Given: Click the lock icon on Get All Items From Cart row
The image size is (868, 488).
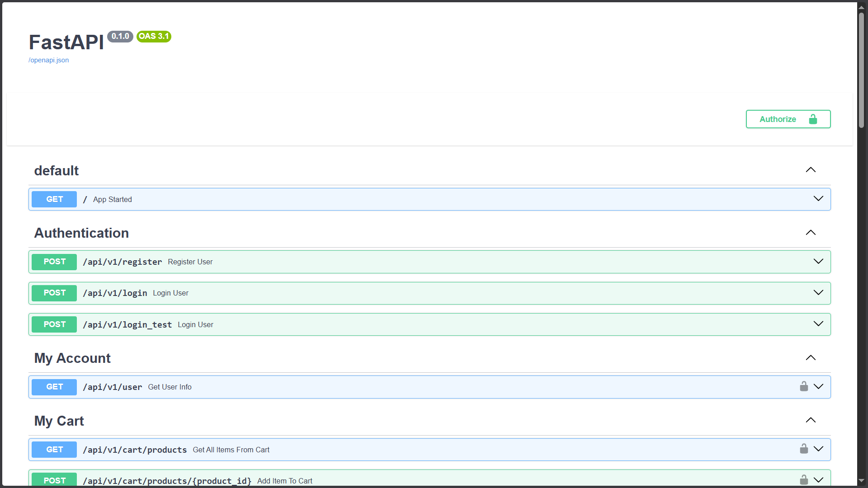Looking at the screenshot, I should coord(804,449).
